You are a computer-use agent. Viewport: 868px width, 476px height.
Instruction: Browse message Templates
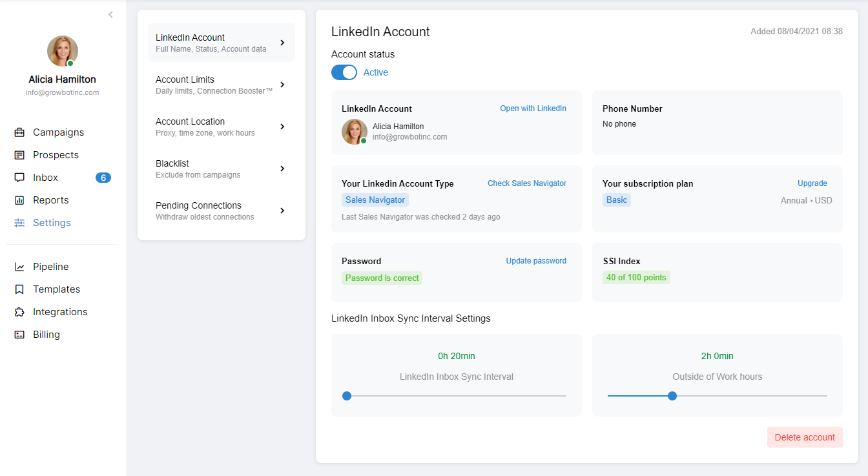[x=56, y=289]
